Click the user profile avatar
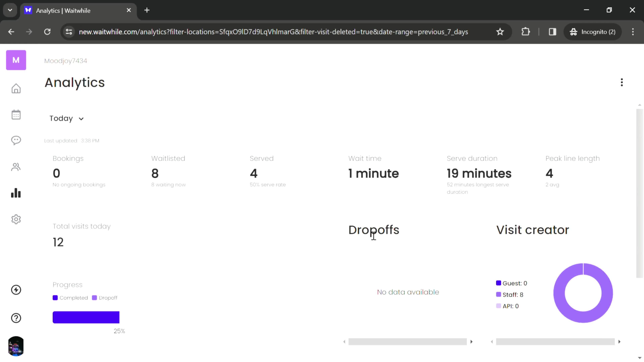The image size is (644, 362). tap(16, 346)
